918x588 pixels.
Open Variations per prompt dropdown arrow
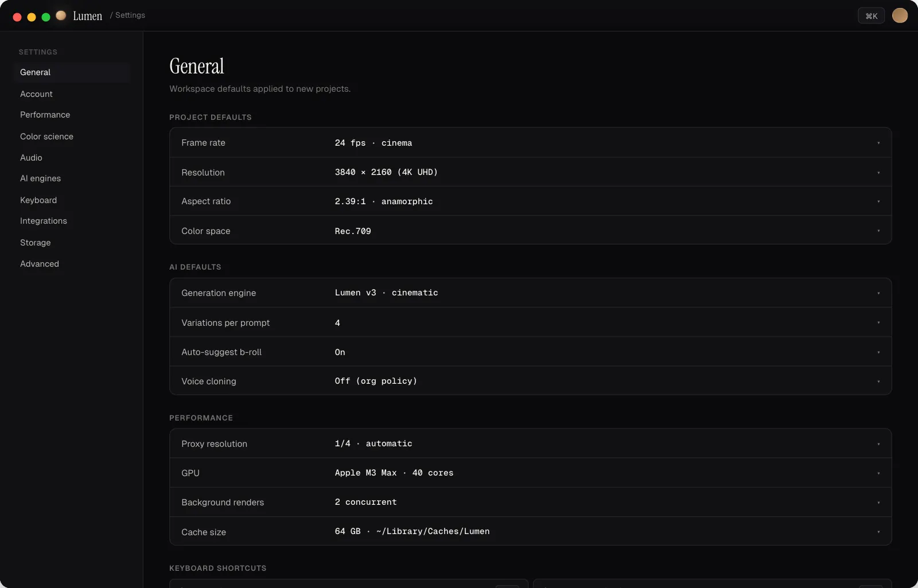coord(878,322)
